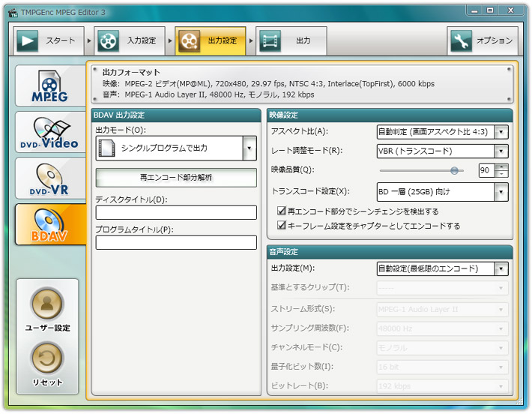Increase 映像品質 value with up arrow
The height and width of the screenshot is (414, 532).
pos(501,166)
